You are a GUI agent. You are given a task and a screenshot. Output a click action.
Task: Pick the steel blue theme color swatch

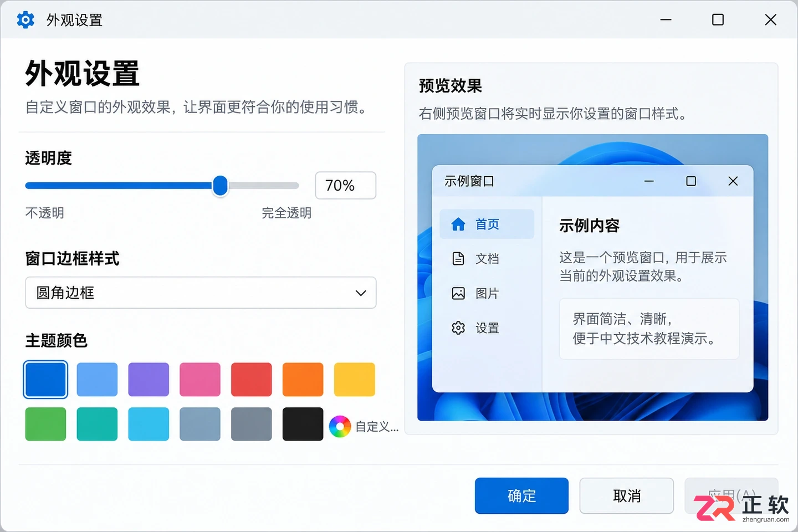[200, 424]
